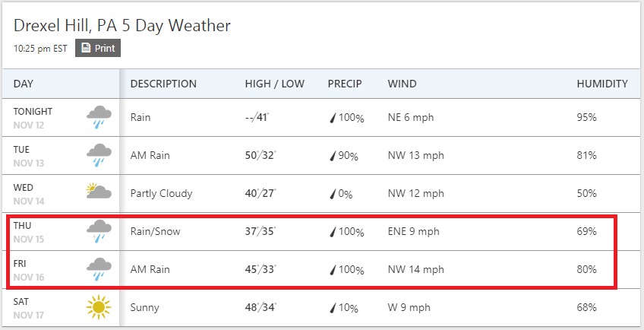Select the HIGH / LOW column header
644x330 pixels.
pos(275,84)
